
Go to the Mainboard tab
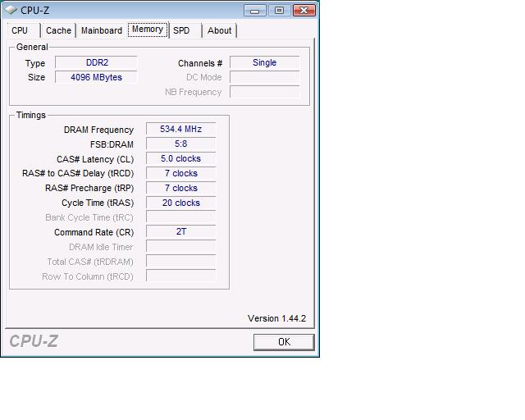(x=102, y=30)
